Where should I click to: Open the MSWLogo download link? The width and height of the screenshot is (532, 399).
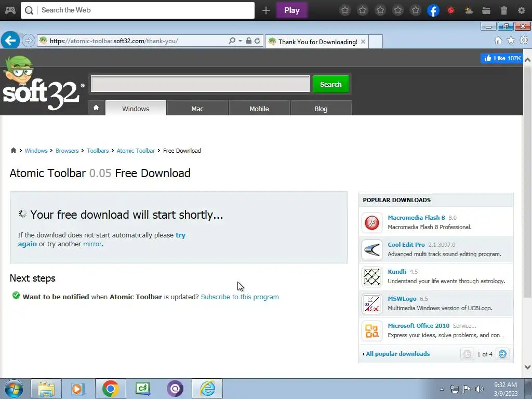tap(402, 299)
